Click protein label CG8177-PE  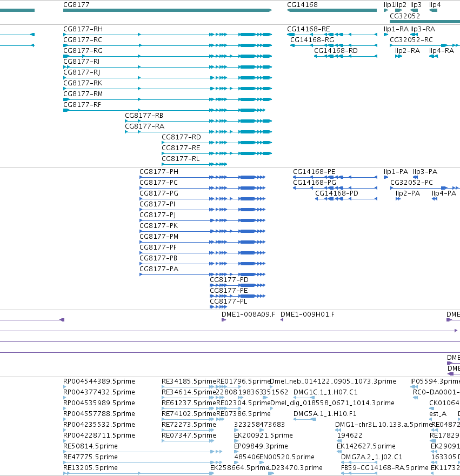pyautogui.click(x=229, y=291)
